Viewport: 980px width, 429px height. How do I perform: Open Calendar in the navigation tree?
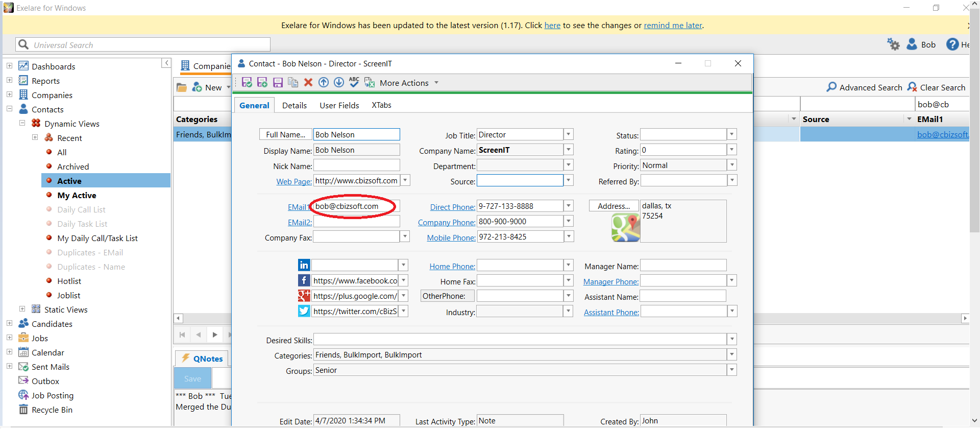(x=47, y=352)
